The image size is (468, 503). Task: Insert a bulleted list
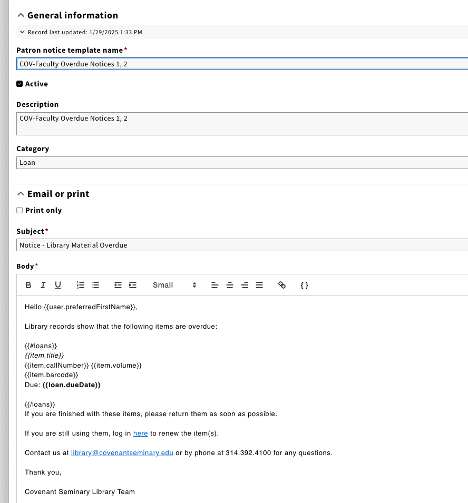[x=96, y=285]
